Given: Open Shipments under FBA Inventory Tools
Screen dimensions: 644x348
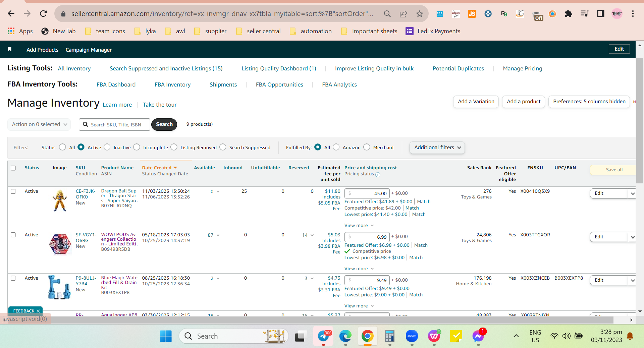Looking at the screenshot, I should click(x=223, y=84).
